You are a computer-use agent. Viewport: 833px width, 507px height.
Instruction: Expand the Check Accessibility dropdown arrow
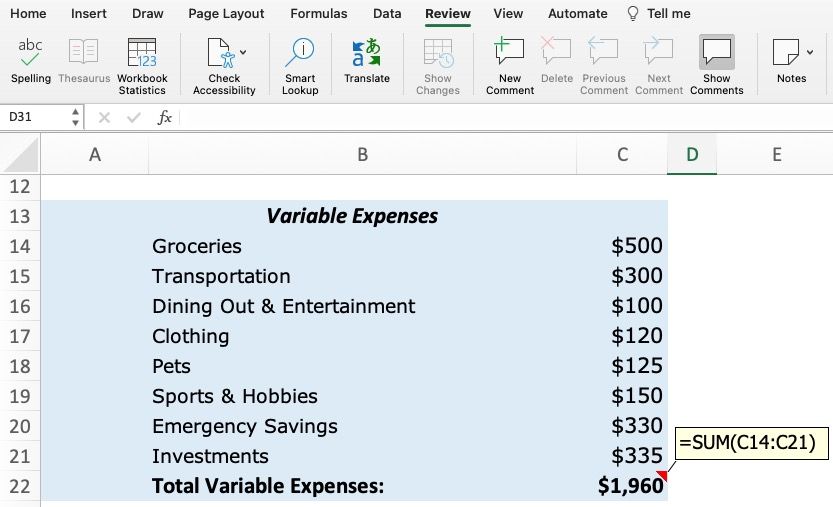[243, 52]
